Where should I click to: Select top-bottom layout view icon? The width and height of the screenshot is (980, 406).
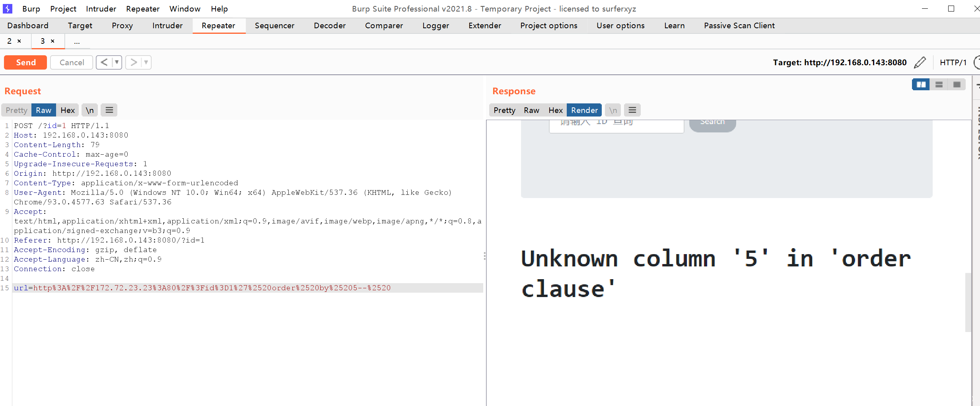tap(939, 85)
